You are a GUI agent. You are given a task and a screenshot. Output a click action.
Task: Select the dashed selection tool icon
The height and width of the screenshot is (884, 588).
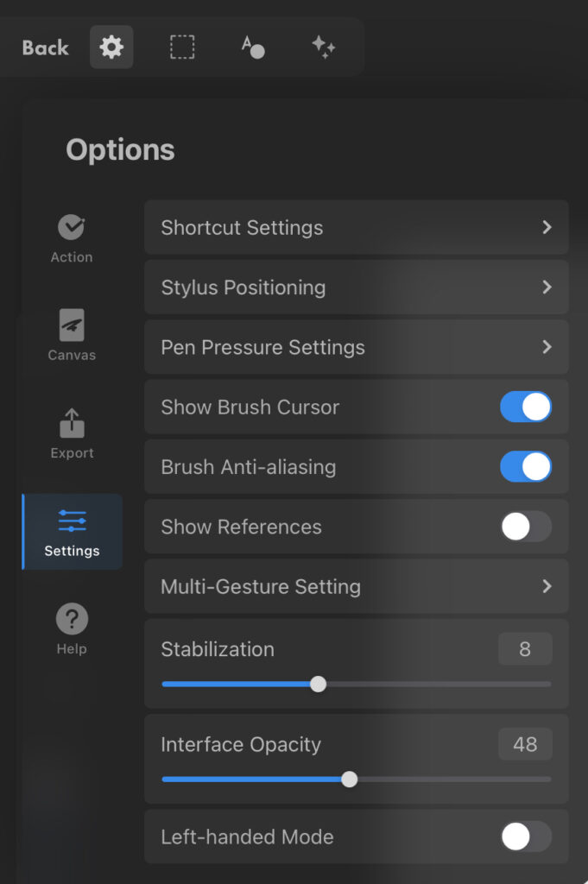pos(182,47)
